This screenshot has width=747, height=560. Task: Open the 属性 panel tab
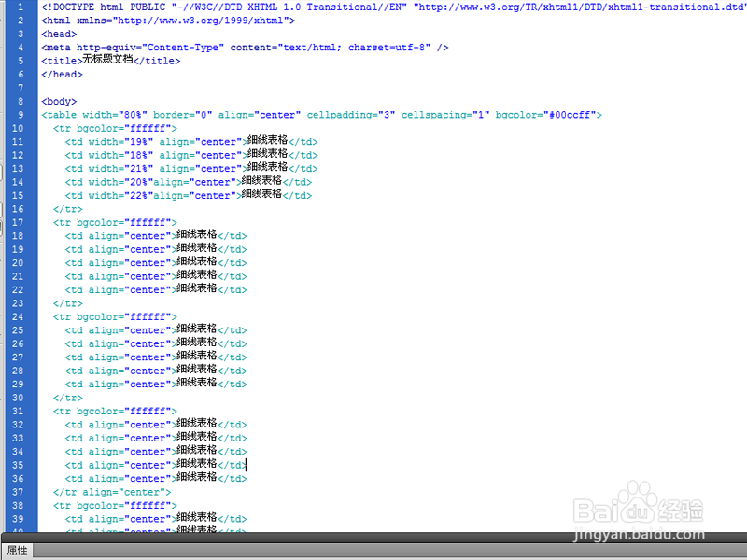point(17,551)
